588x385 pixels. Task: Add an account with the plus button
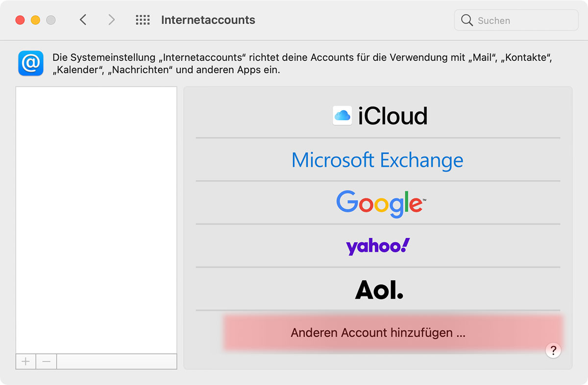coord(26,361)
